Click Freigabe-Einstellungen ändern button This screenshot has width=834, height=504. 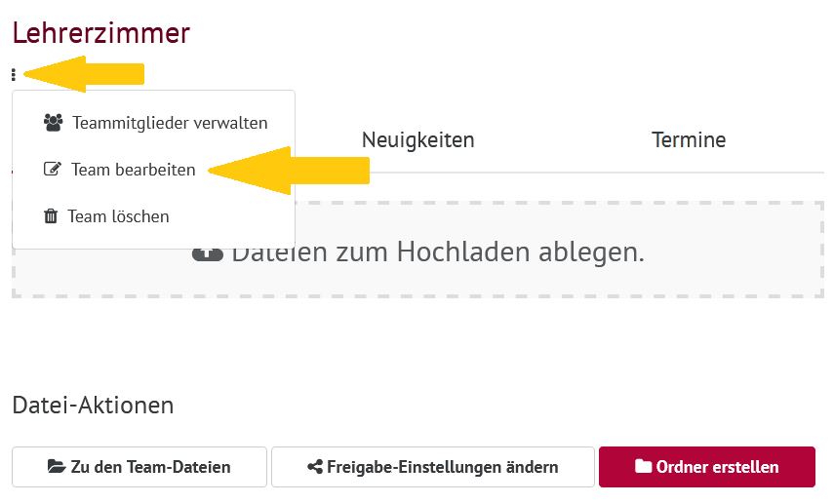point(433,467)
